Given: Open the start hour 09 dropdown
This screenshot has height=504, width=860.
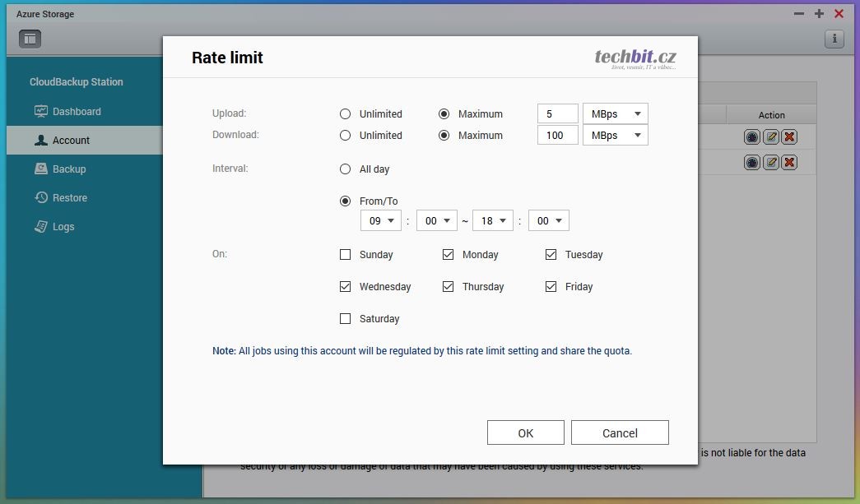Looking at the screenshot, I should pos(380,221).
